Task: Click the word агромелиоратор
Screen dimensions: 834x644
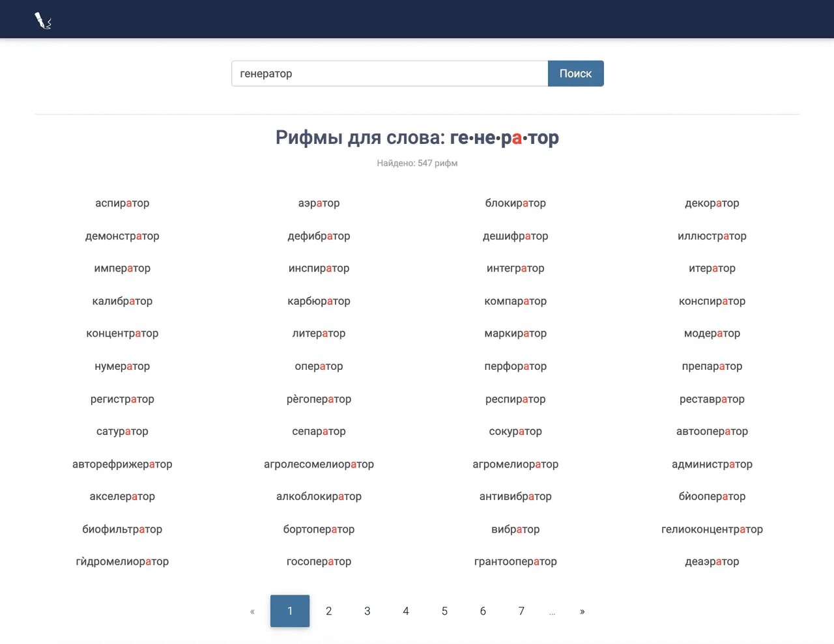Action: click(515, 464)
